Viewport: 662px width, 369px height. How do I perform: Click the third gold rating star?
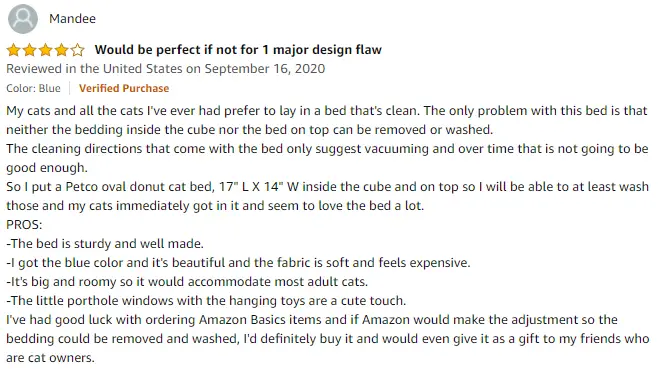tap(46, 50)
